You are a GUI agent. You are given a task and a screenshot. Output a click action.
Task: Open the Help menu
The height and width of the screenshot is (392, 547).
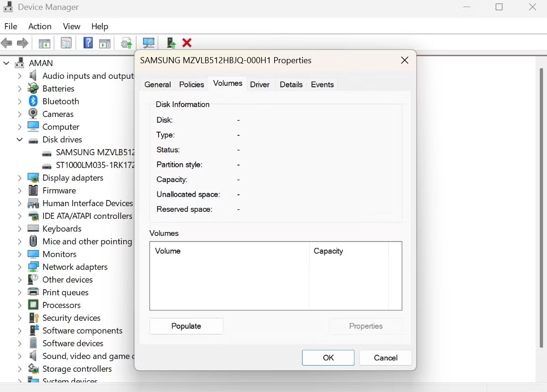click(100, 26)
